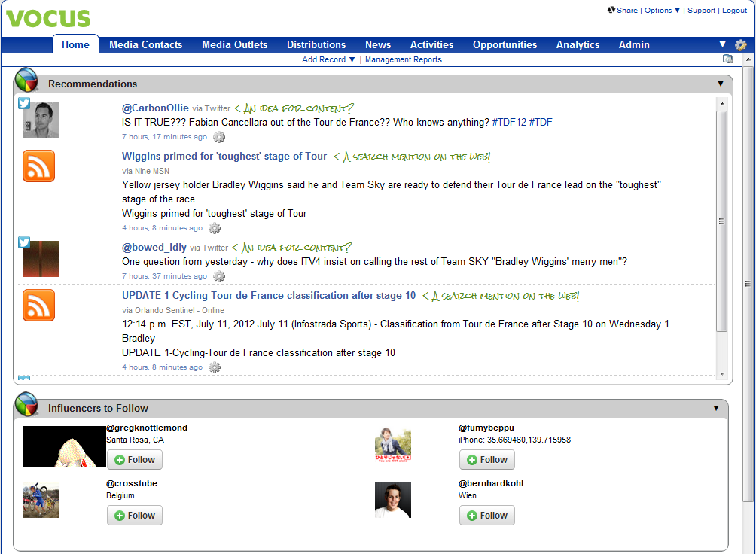Open the Admin tab
The width and height of the screenshot is (756, 554).
(634, 45)
